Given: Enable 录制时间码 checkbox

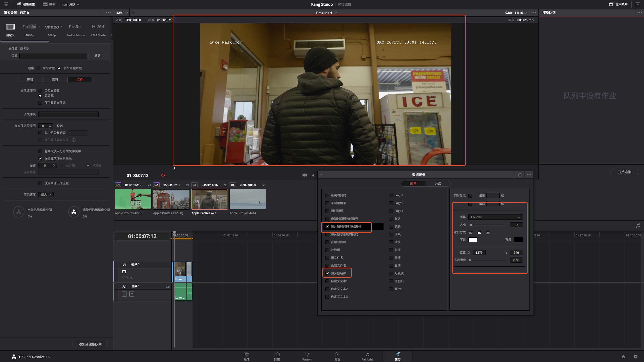Looking at the screenshot, I should point(327,195).
